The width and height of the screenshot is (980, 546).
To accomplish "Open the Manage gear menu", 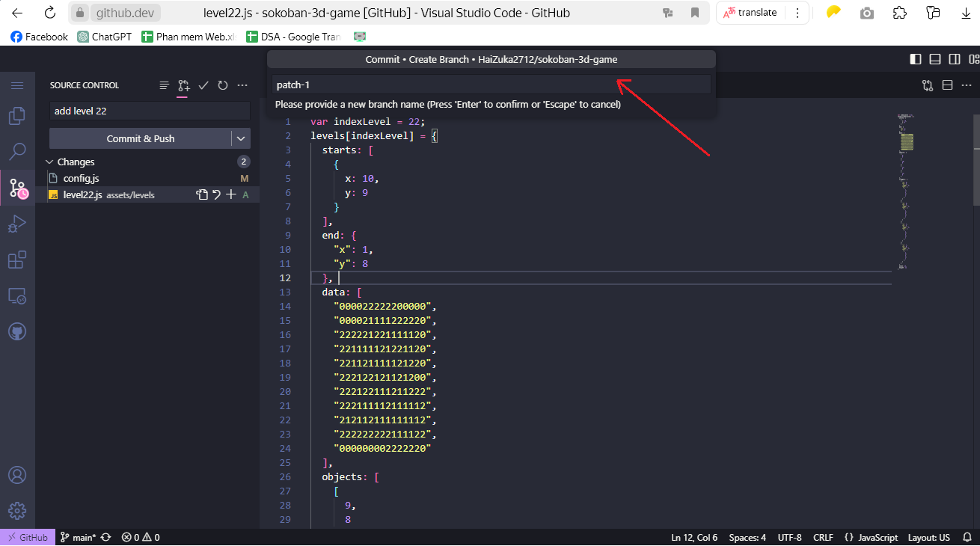I will click(x=17, y=512).
